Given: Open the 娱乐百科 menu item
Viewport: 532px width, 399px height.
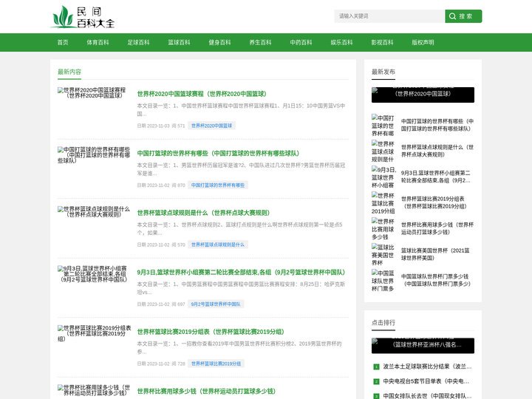Looking at the screenshot, I should pyautogui.click(x=341, y=42).
